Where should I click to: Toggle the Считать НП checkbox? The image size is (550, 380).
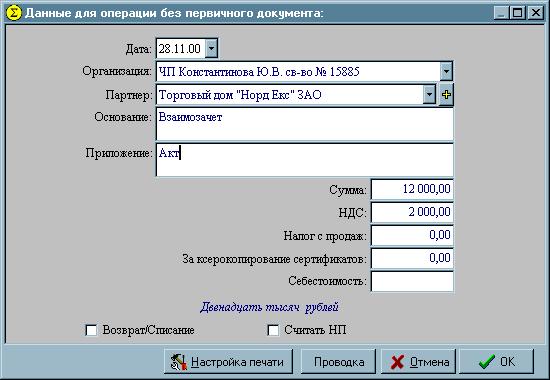[x=273, y=330]
